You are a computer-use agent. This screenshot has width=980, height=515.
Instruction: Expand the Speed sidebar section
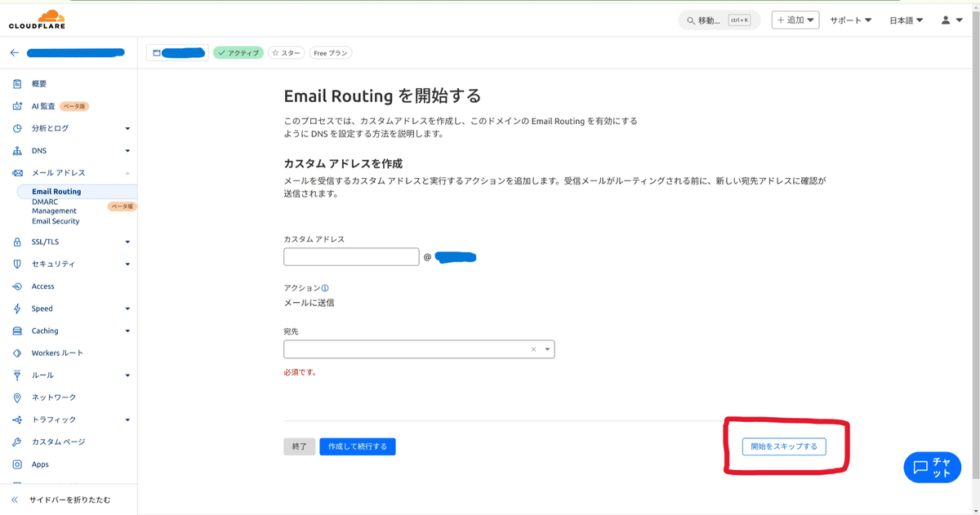127,309
